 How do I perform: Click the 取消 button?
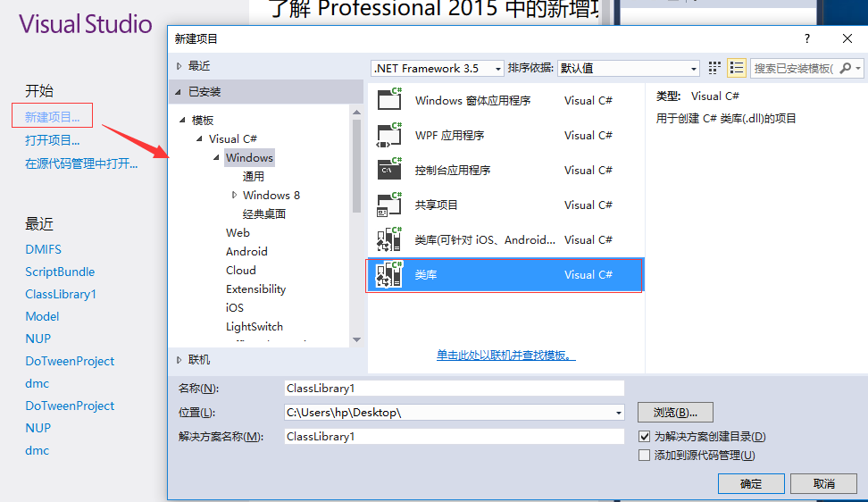(x=823, y=484)
